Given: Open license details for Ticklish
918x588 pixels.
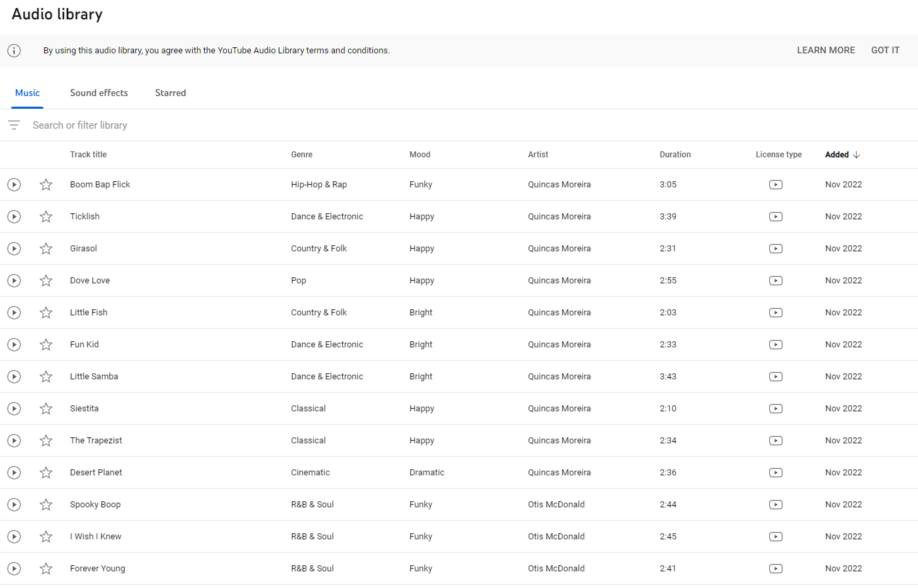Looking at the screenshot, I should coord(775,216).
